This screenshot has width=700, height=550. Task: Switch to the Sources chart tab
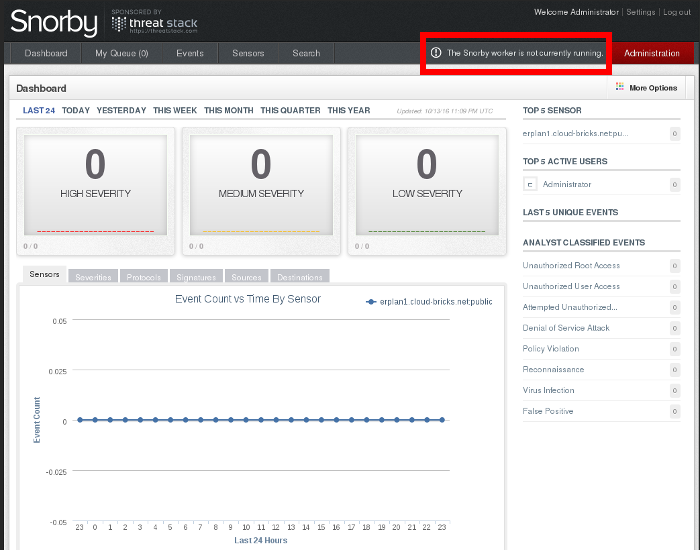[x=246, y=277]
